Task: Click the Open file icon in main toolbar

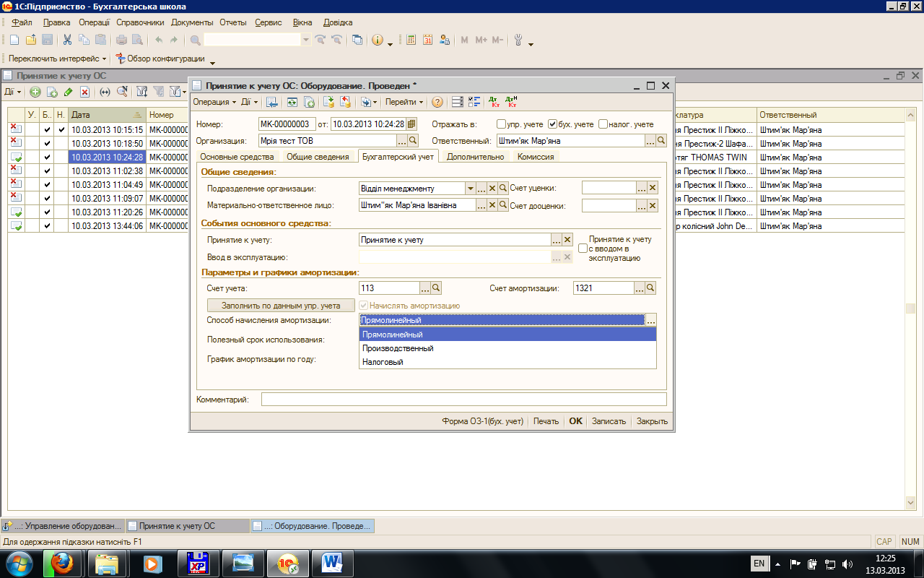Action: [x=31, y=40]
